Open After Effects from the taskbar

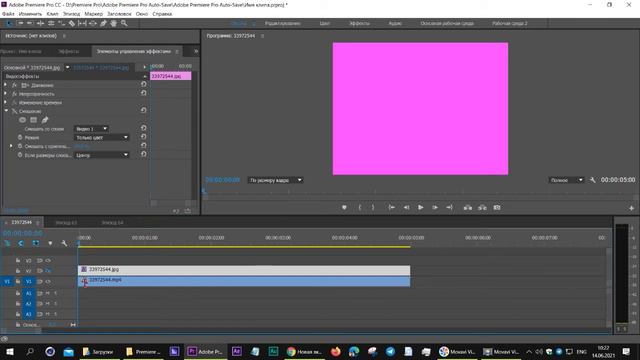[237, 351]
